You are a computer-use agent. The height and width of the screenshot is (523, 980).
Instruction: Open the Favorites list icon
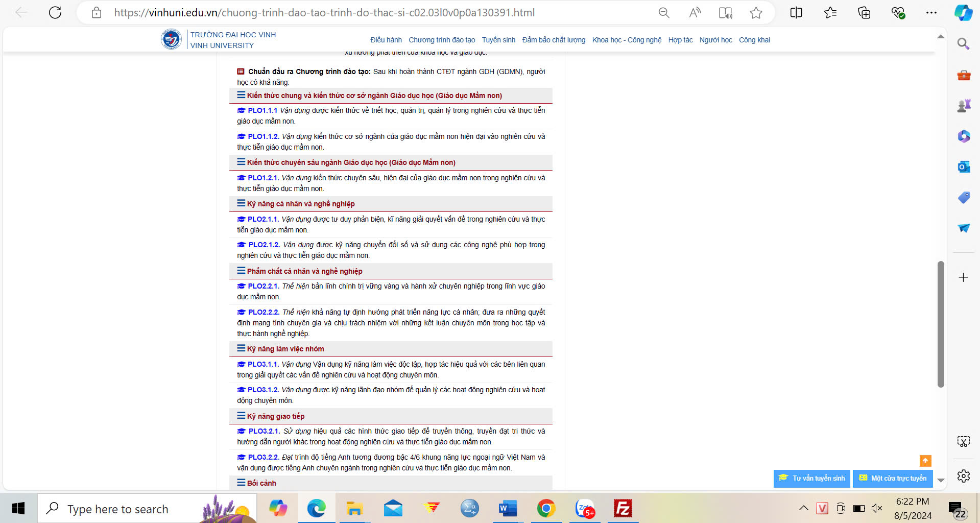(x=830, y=13)
